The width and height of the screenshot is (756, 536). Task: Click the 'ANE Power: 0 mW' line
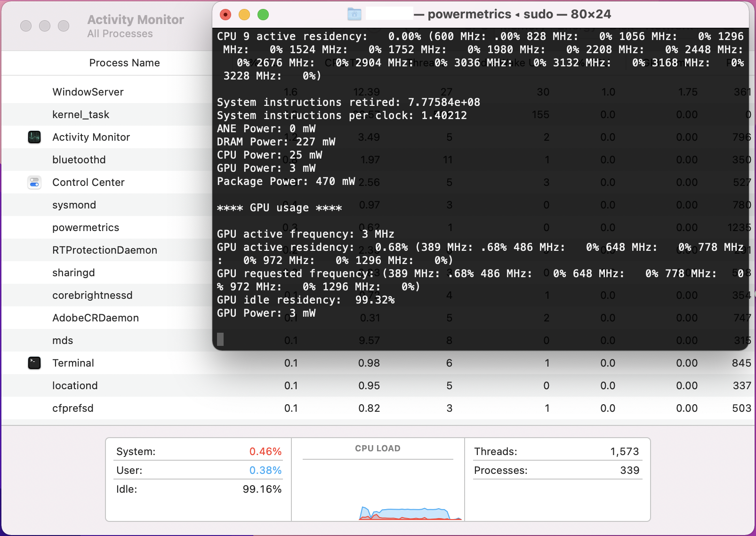coord(266,128)
